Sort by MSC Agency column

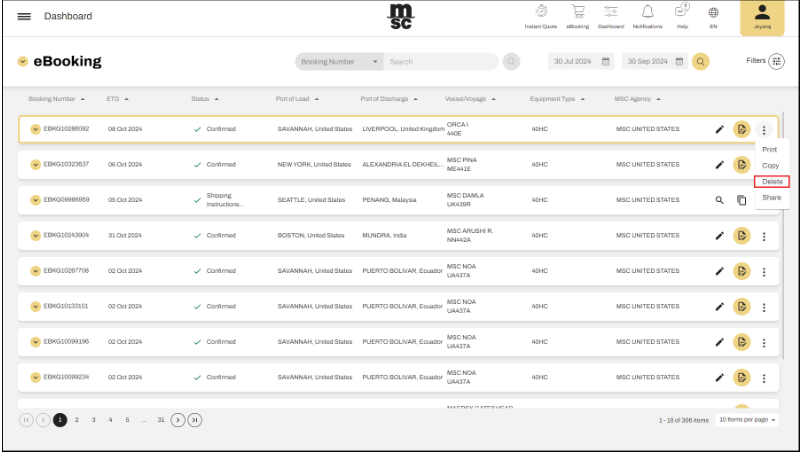point(638,99)
